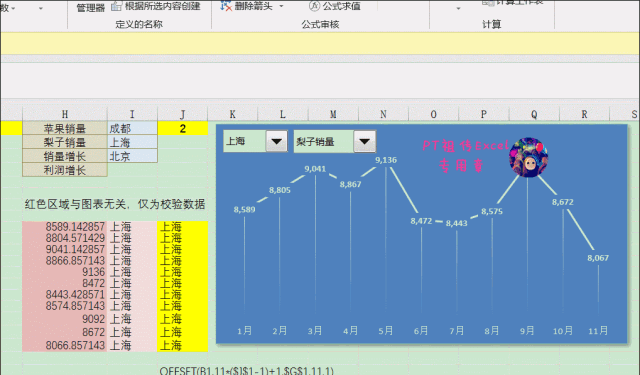Screen dimensions: 640x375
Task: Click chart data label 8,589
Action: tap(244, 209)
